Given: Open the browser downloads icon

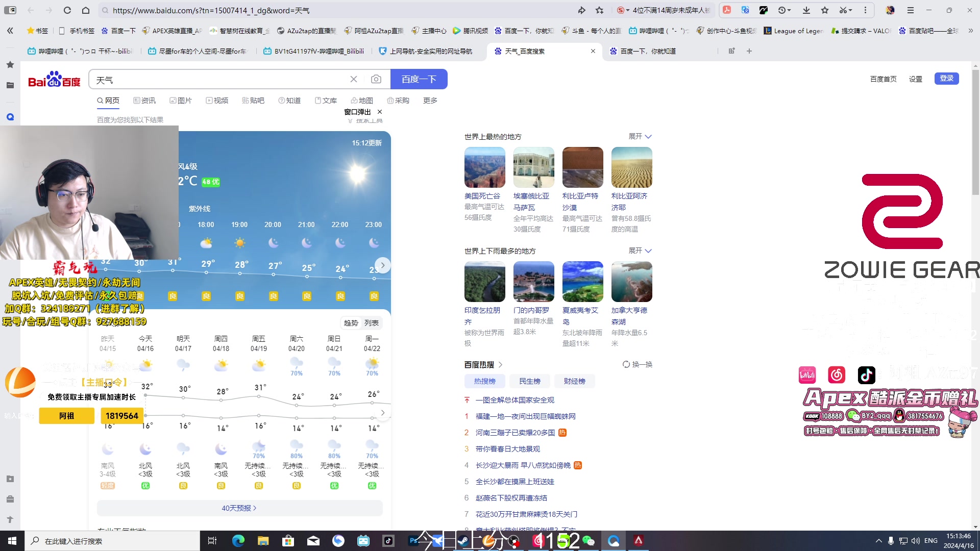Looking at the screenshot, I should click(806, 10).
